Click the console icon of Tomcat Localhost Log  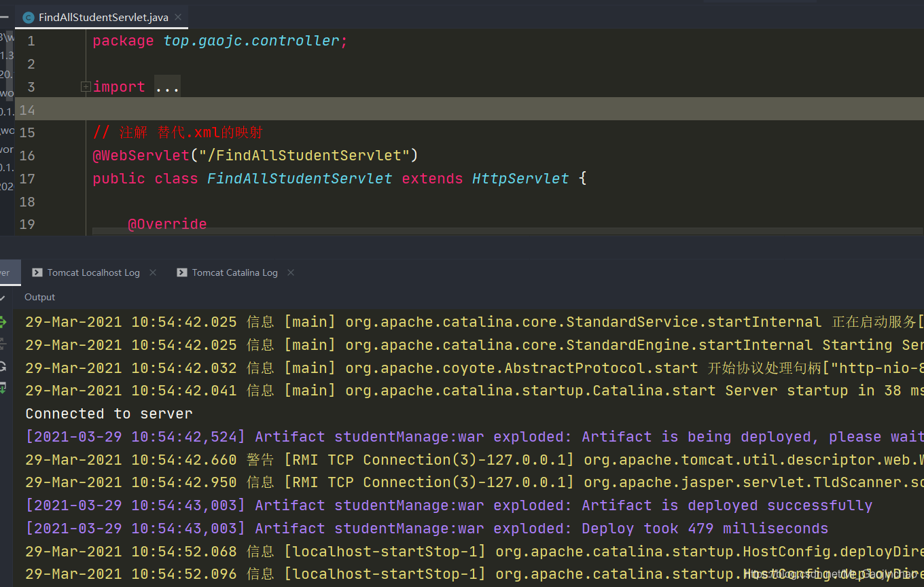point(37,272)
